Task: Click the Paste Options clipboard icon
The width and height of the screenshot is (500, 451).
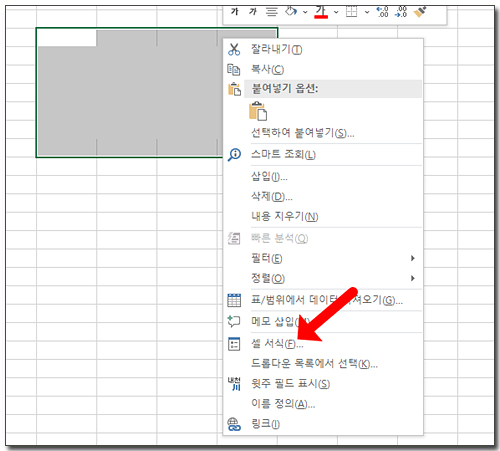Action: click(x=234, y=89)
